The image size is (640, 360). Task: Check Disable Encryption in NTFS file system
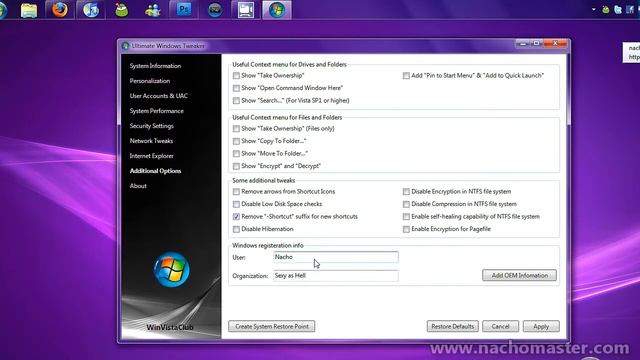[x=406, y=191]
